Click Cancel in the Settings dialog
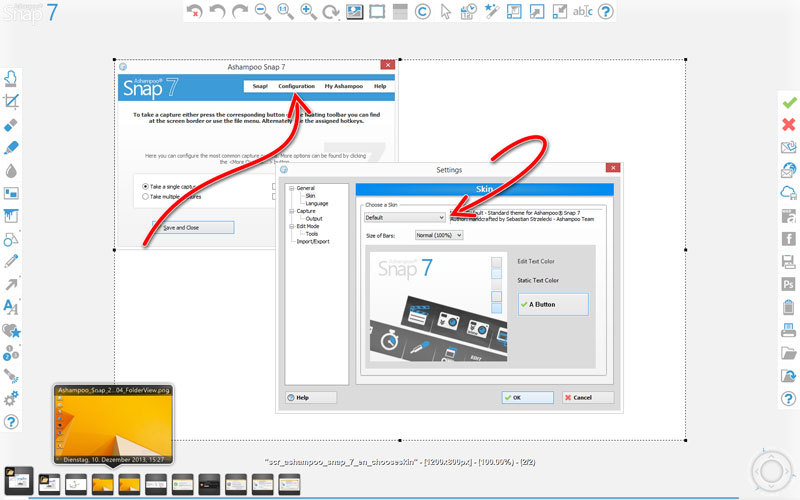This screenshot has width=800, height=500. (588, 397)
